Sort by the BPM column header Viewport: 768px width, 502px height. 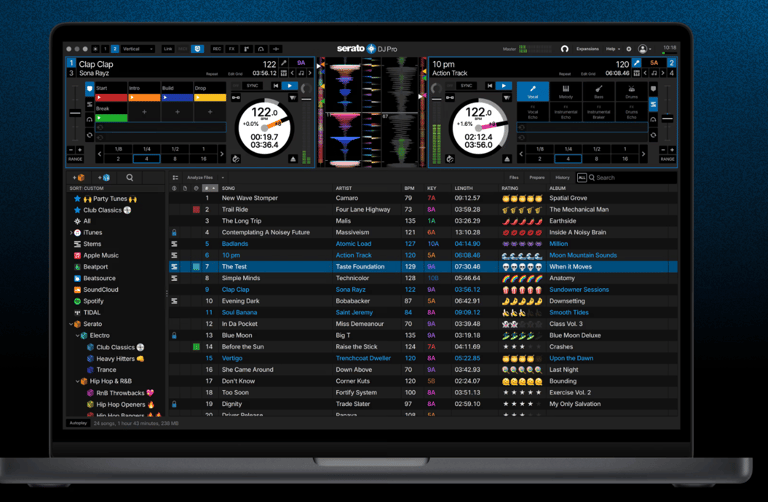pyautogui.click(x=409, y=188)
